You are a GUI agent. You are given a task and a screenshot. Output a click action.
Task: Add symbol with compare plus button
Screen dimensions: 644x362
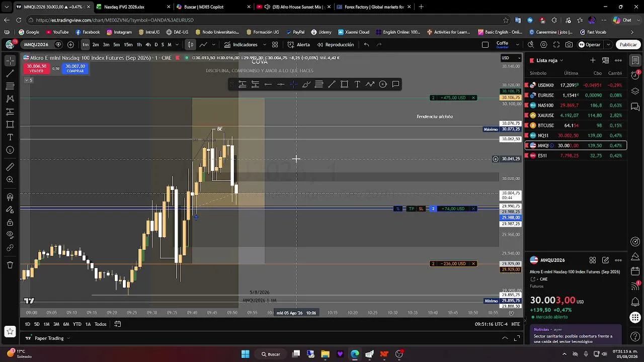pos(70,44)
